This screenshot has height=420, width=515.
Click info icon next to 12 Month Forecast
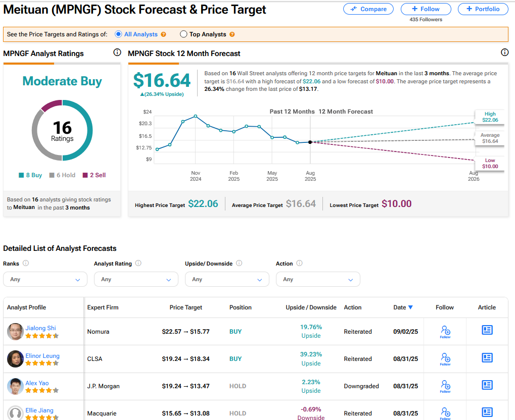(504, 52)
